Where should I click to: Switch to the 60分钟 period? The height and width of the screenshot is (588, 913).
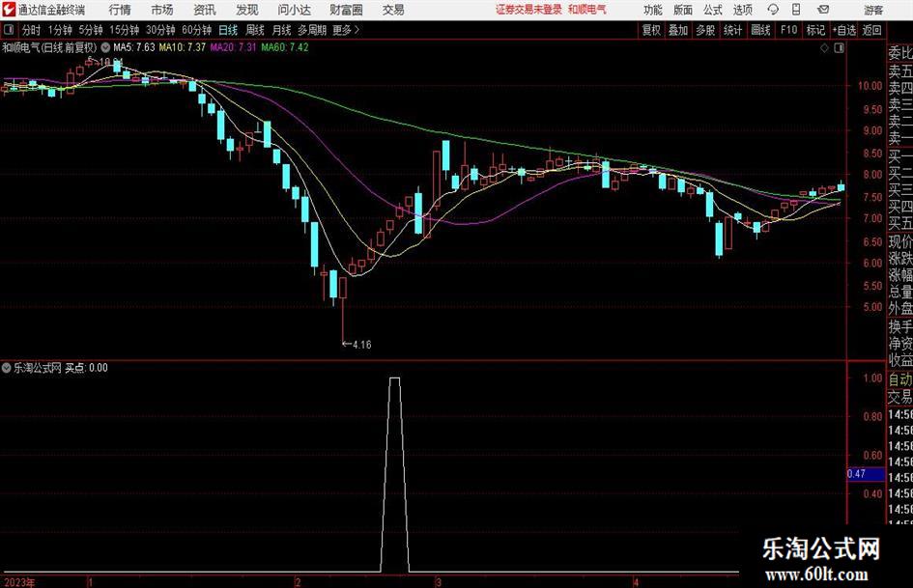197,30
